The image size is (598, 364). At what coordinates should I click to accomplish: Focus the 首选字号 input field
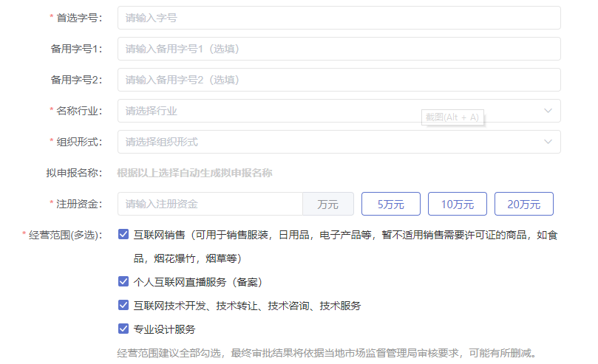click(x=339, y=18)
